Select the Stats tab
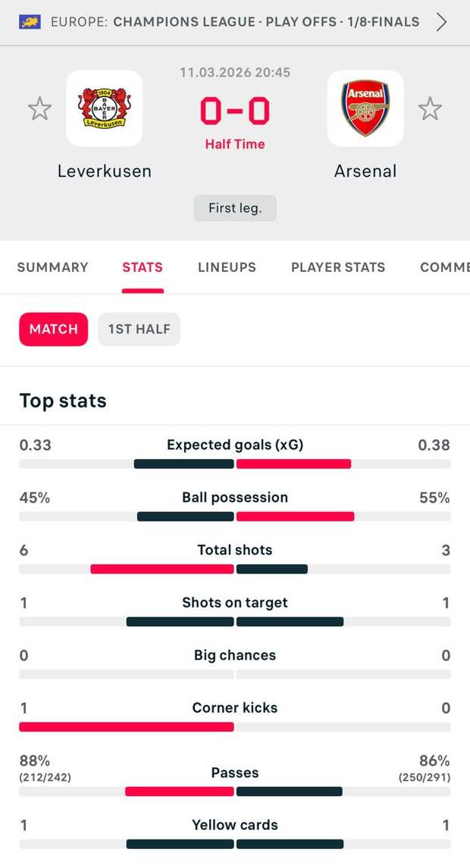 coord(143,267)
